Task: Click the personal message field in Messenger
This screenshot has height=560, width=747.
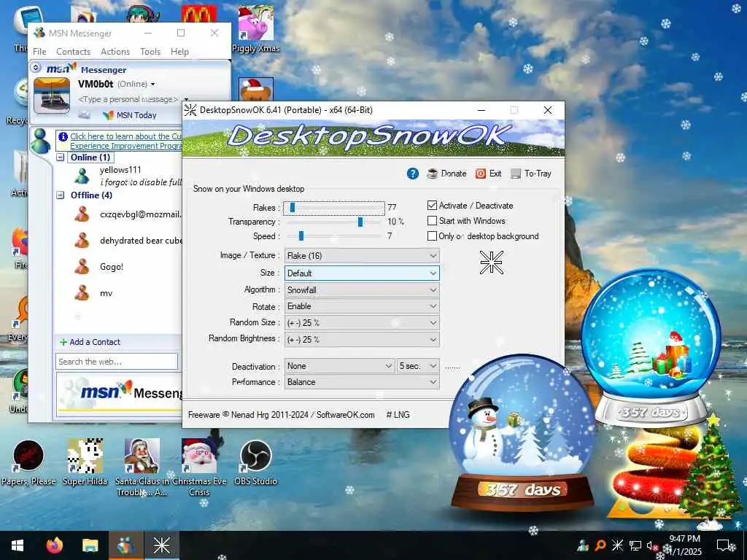Action: point(128,99)
